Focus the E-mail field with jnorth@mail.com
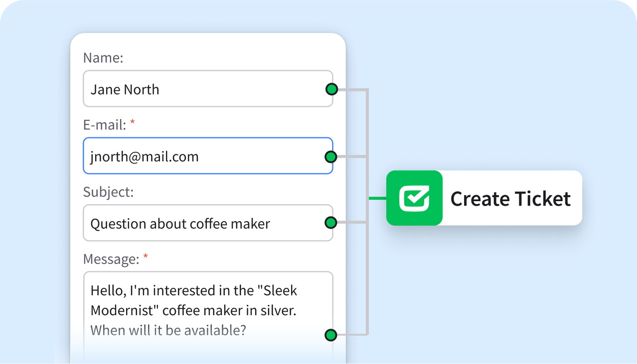Screen dimensions: 637x364 coord(199,156)
